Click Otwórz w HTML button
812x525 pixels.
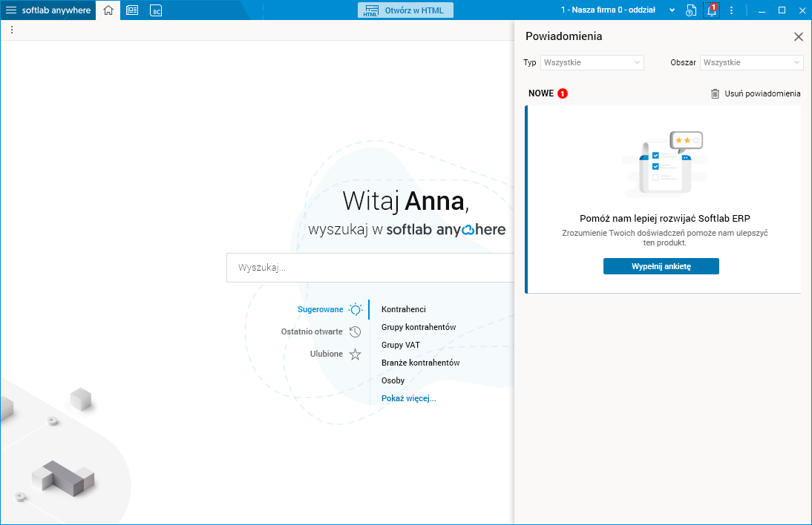(x=405, y=10)
